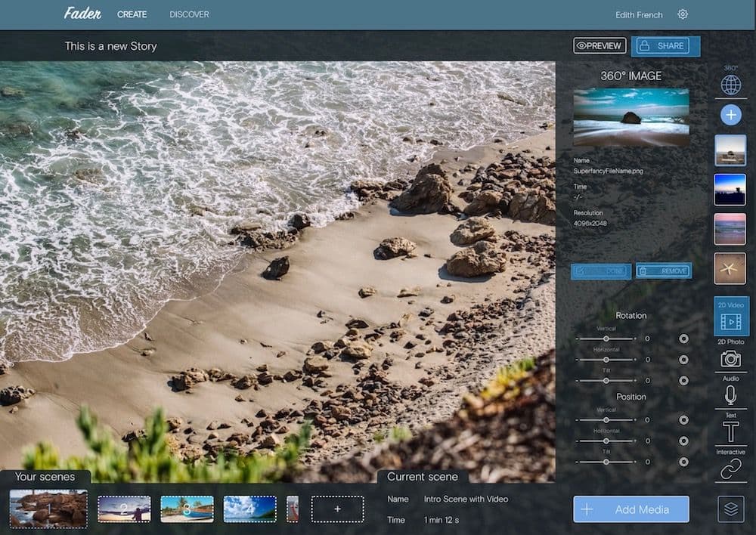This screenshot has height=535, width=756.
Task: Select scene 1 thumbnail
Action: point(48,509)
